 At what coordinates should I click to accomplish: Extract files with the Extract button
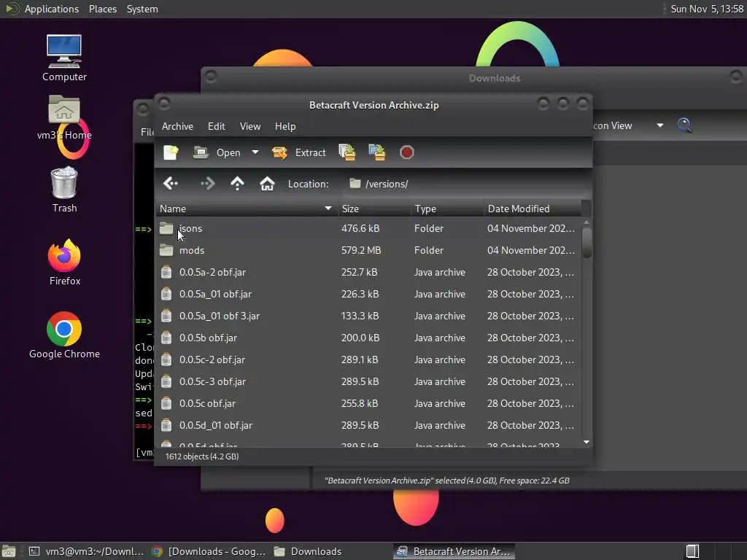coord(298,152)
